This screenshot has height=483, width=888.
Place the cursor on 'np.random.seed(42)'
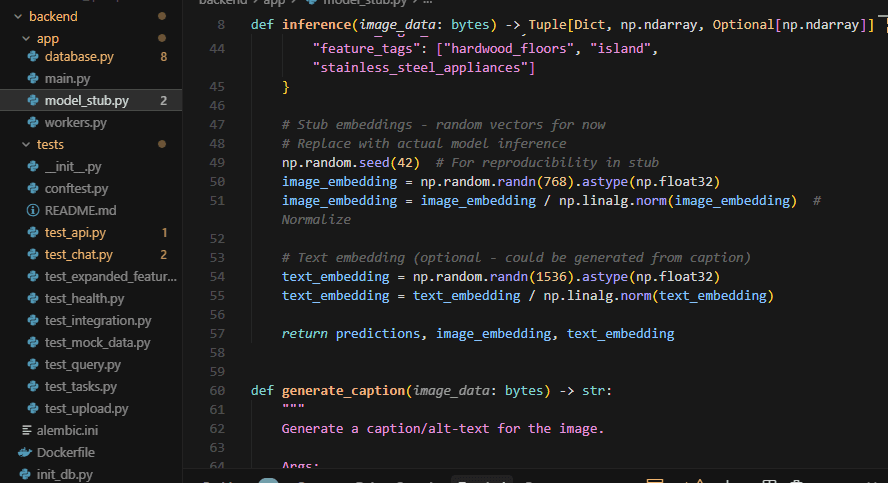[x=351, y=163]
